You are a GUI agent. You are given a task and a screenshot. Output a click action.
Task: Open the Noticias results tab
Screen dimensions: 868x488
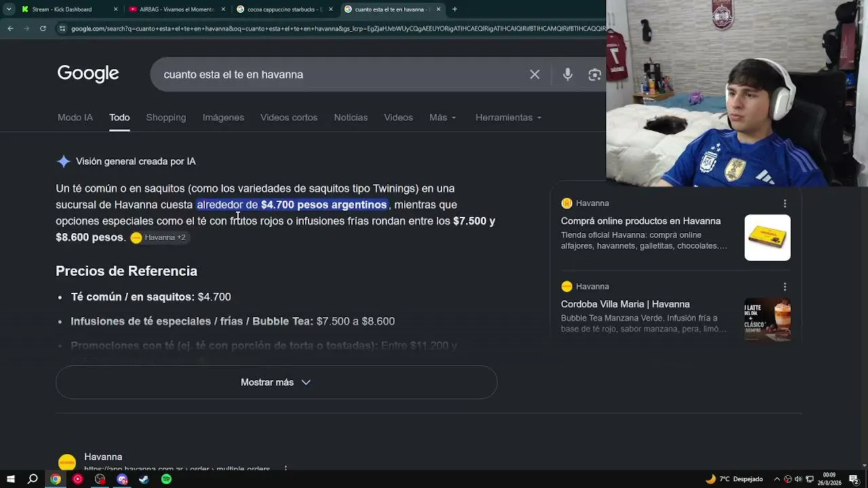351,117
